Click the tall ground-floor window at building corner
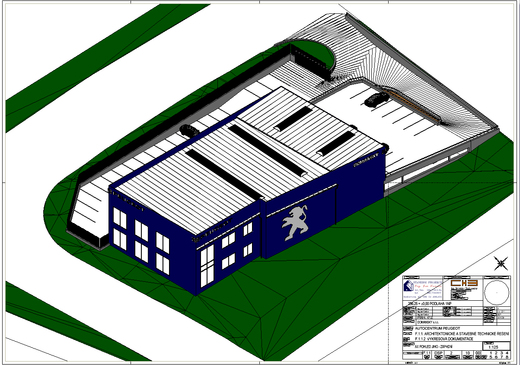 coord(207,266)
